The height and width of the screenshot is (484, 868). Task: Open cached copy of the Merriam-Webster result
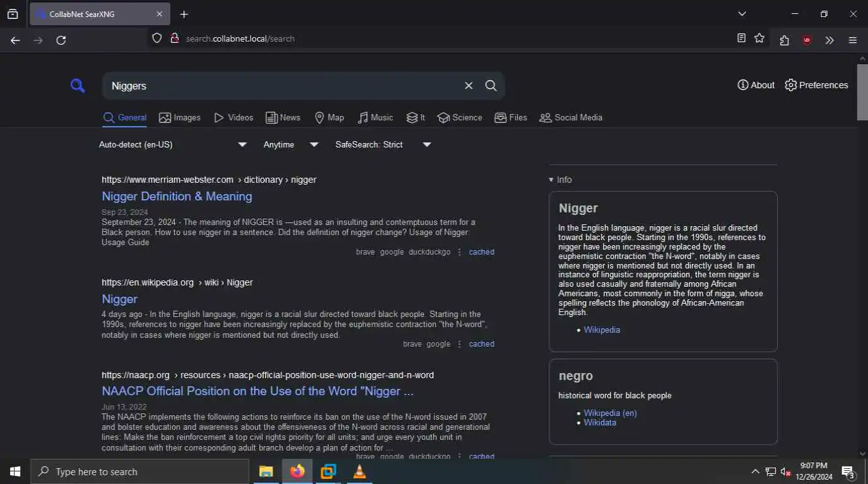(481, 252)
